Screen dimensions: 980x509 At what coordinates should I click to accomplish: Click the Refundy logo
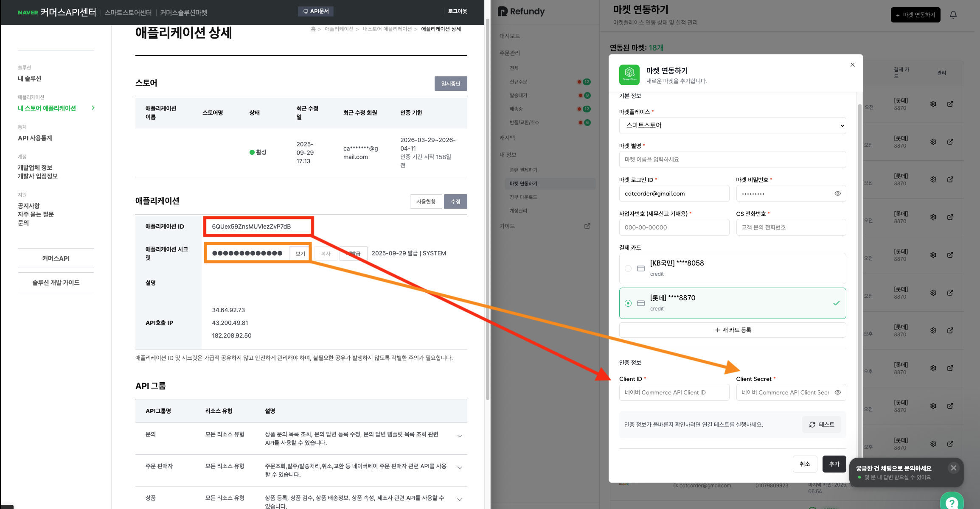[x=521, y=11]
